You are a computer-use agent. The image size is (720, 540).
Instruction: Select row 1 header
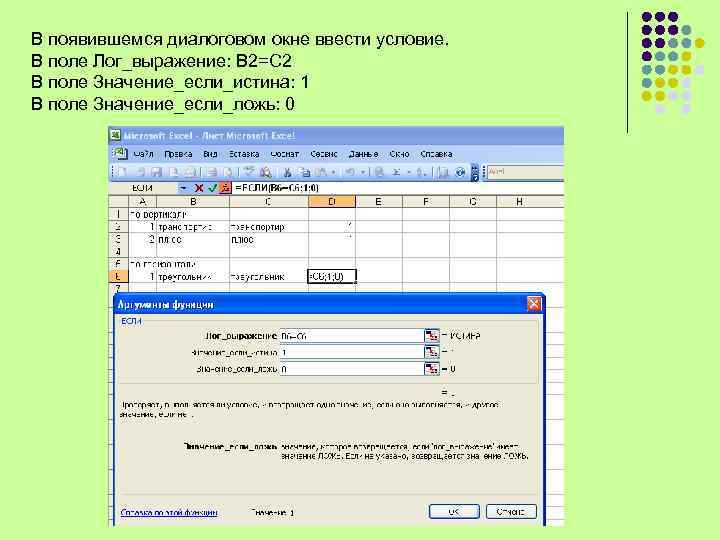[x=118, y=214]
